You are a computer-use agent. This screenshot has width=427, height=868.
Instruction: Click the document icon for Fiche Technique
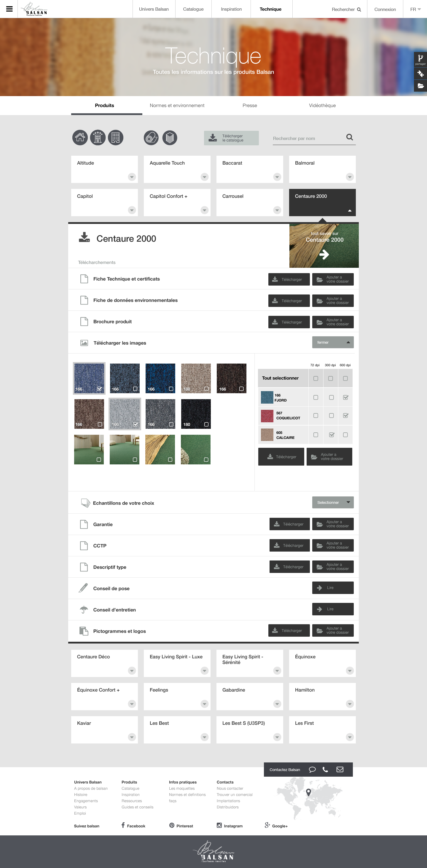click(84, 279)
